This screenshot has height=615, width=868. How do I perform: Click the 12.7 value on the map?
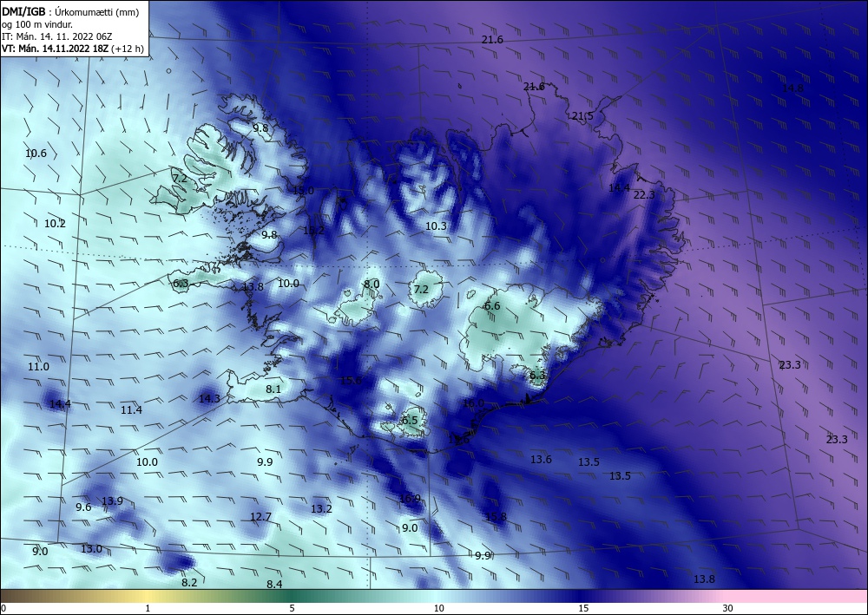(260, 517)
